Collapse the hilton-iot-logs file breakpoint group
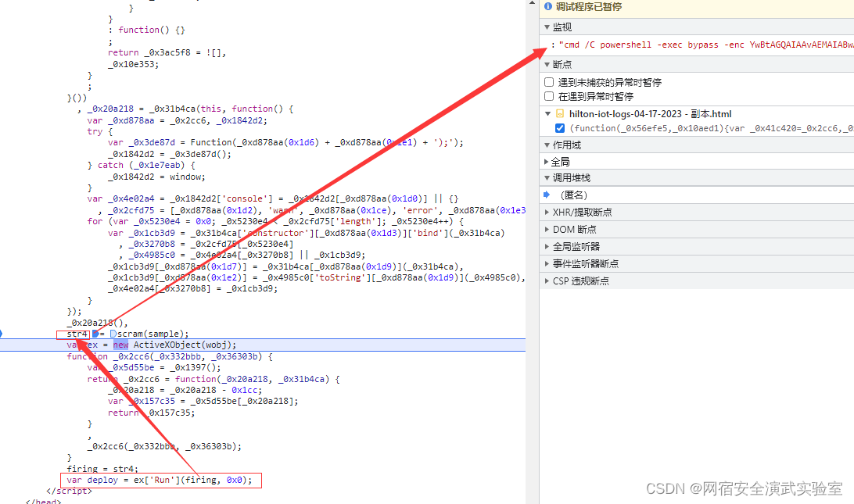Screen dimensions: 854x504 pos(548,114)
